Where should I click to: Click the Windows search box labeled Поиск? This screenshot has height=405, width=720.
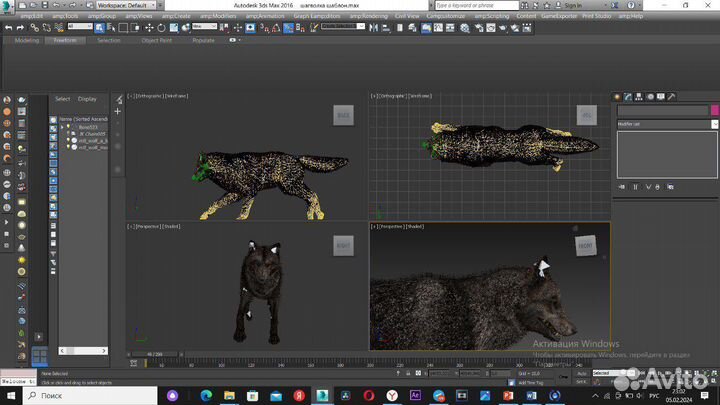tap(70, 396)
